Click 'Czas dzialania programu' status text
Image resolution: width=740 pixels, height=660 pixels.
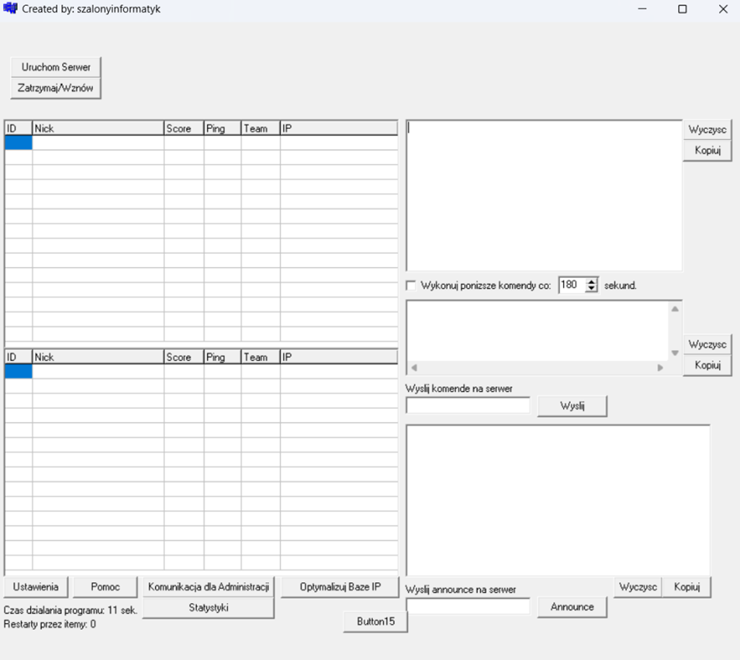[x=70, y=610]
